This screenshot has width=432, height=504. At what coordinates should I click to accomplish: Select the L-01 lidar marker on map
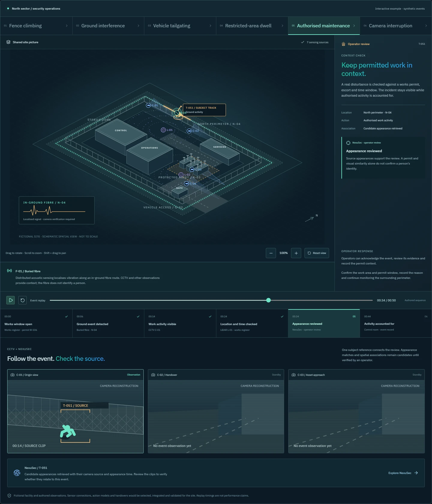coord(163,130)
